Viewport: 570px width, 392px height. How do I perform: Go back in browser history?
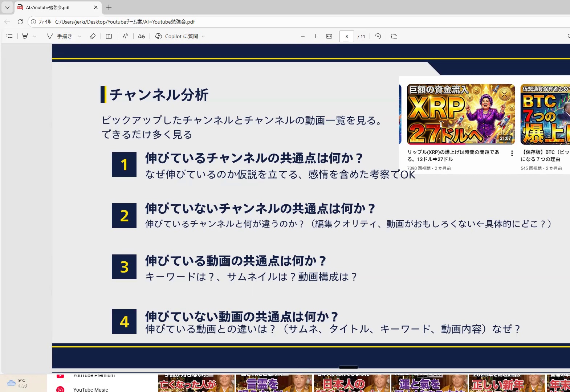pyautogui.click(x=7, y=22)
